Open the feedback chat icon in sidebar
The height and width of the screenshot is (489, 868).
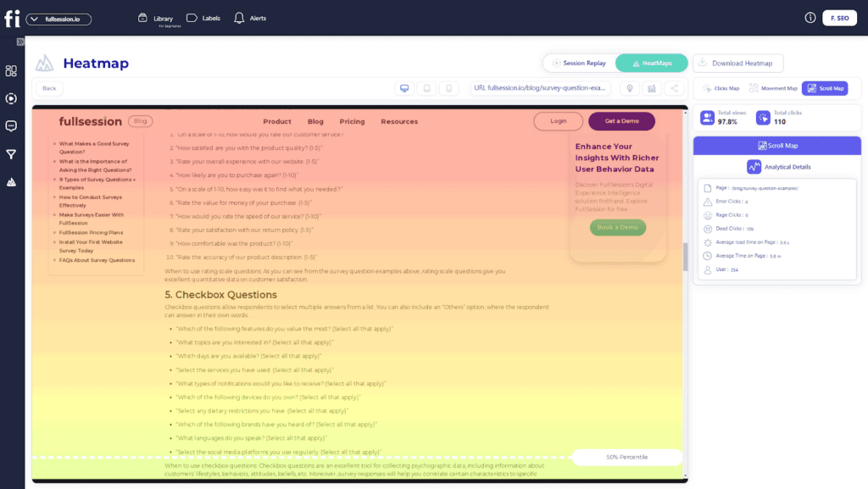coord(12,126)
